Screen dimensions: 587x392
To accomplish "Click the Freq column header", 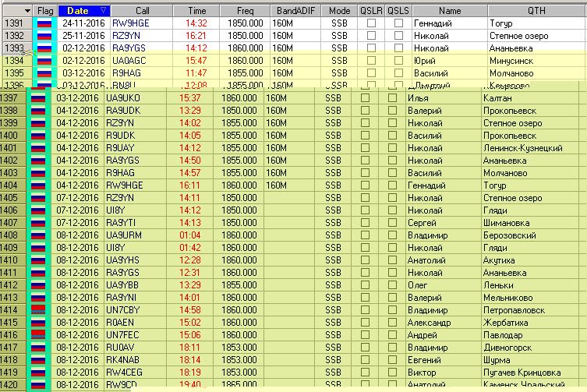I will point(246,11).
